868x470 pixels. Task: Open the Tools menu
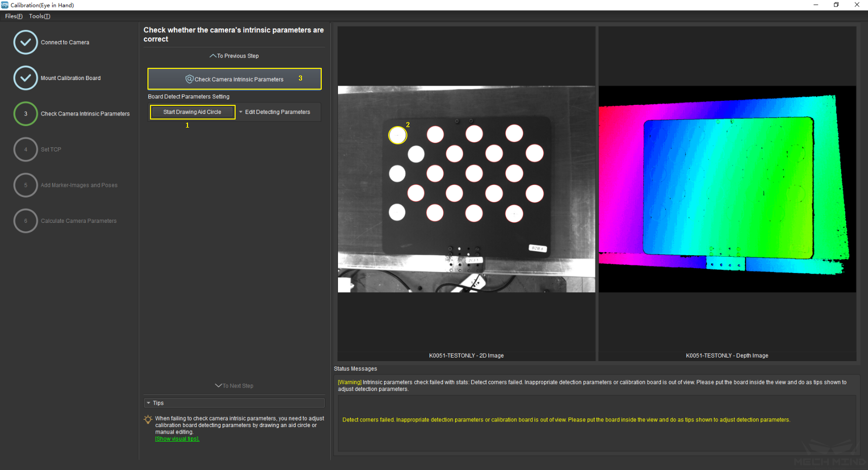pos(39,16)
